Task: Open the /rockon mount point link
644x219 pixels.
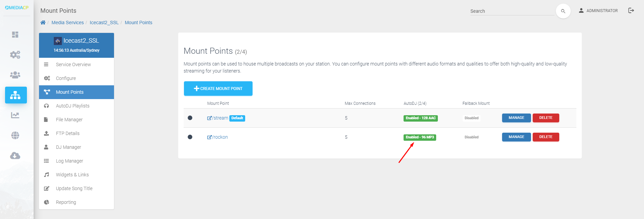Action: (220, 137)
